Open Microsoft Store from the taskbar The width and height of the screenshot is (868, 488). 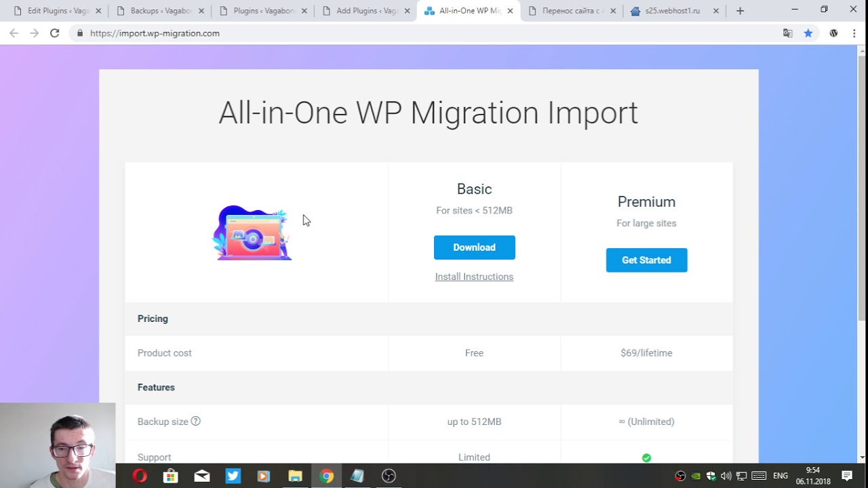[x=171, y=476]
